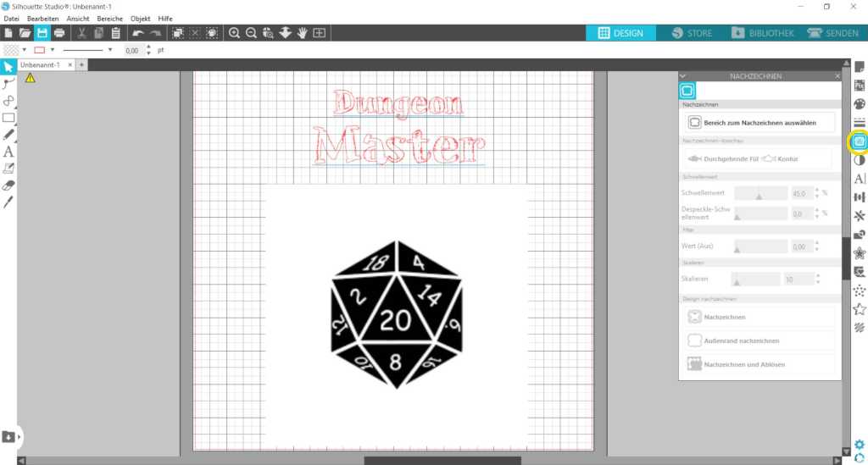The image size is (868, 465).
Task: Switch to the BIBLIOTHEK tab
Action: tap(763, 33)
